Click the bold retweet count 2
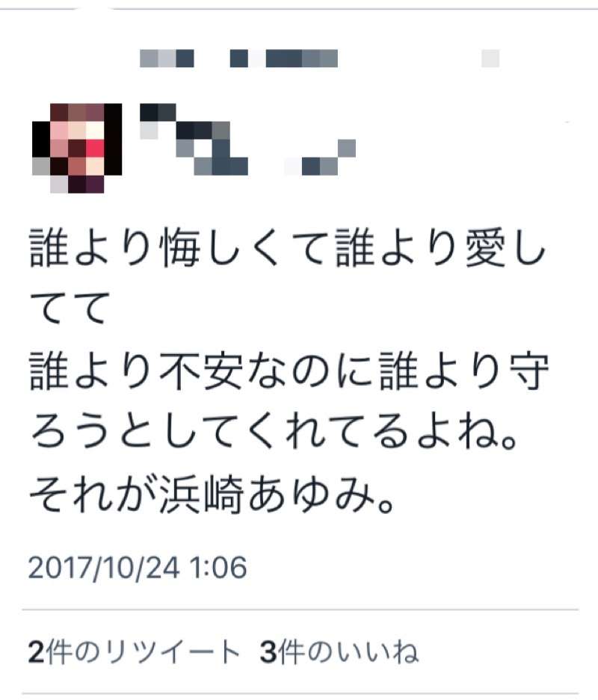This screenshot has height=700, width=598. click(x=36, y=652)
